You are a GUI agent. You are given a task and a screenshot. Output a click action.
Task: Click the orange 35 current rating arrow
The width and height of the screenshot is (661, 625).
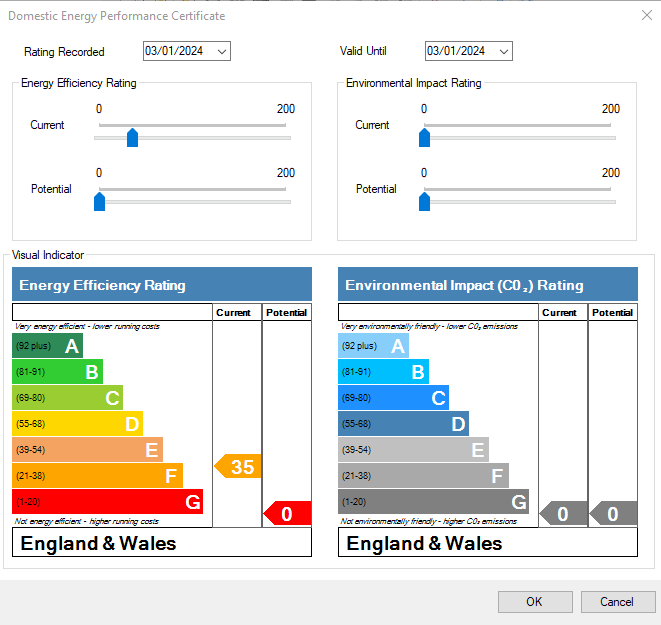pyautogui.click(x=237, y=466)
